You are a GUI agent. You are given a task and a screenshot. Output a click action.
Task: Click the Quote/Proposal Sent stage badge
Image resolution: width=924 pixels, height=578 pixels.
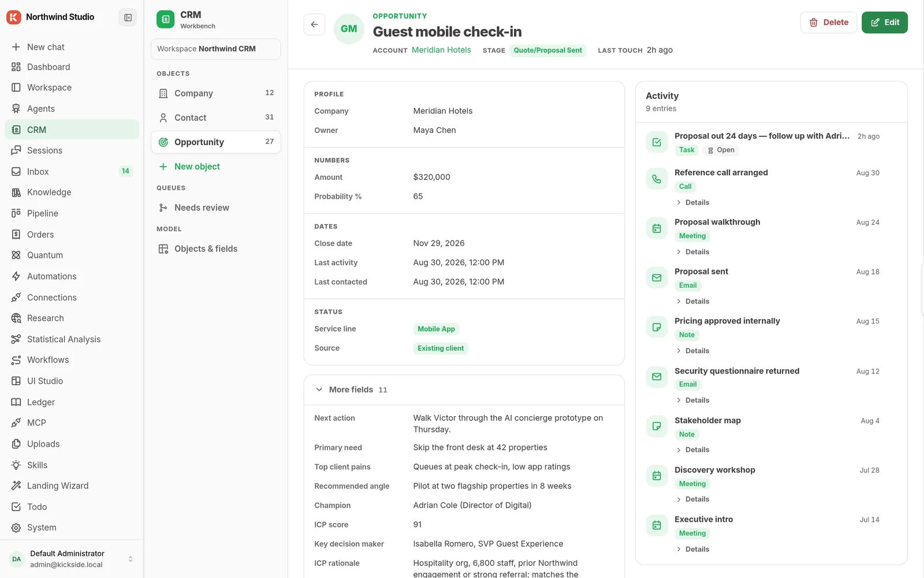[x=547, y=50]
